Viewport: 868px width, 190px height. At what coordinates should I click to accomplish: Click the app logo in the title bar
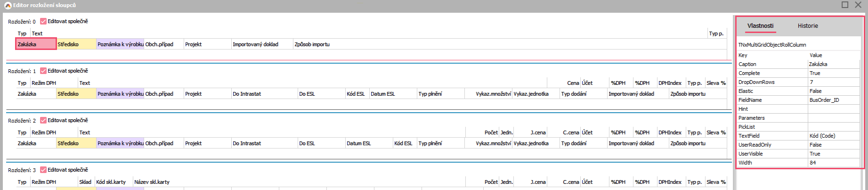click(8, 5)
